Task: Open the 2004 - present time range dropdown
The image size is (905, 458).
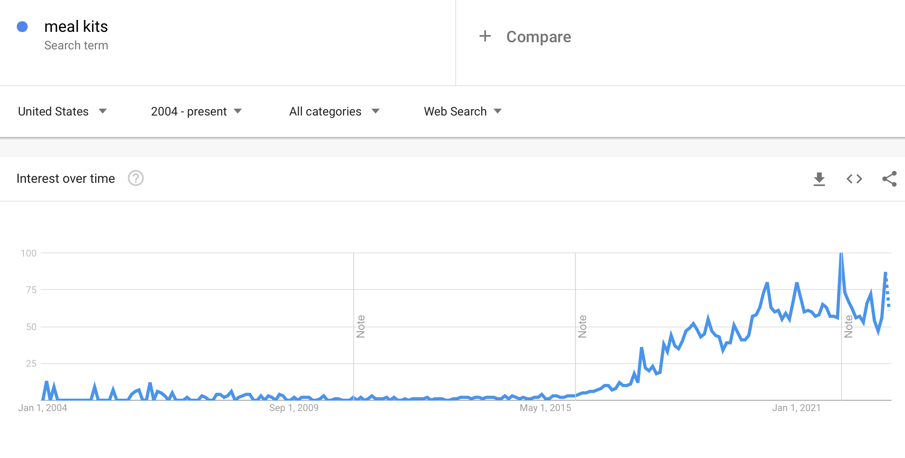Action: 196,111
